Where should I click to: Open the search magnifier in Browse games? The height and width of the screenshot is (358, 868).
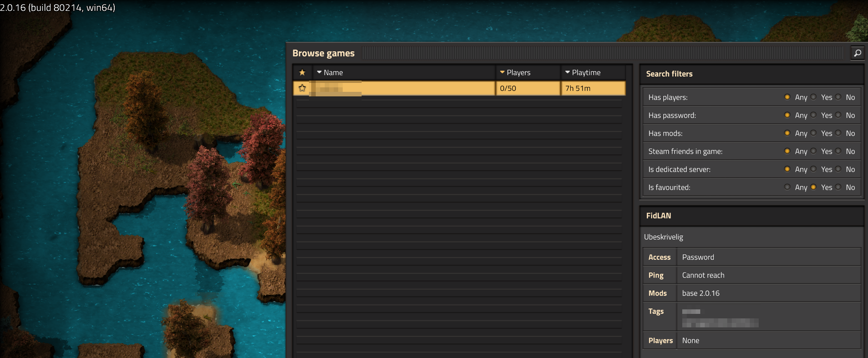tap(858, 53)
